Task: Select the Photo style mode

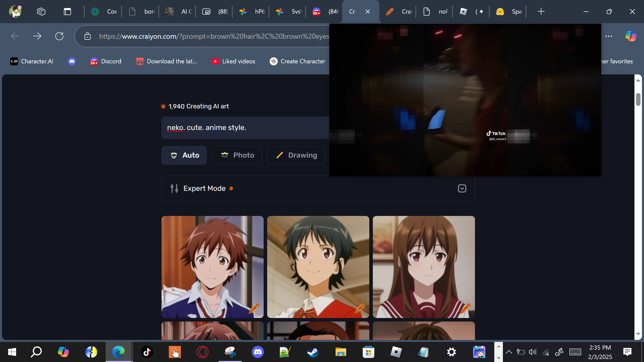Action: point(237,155)
